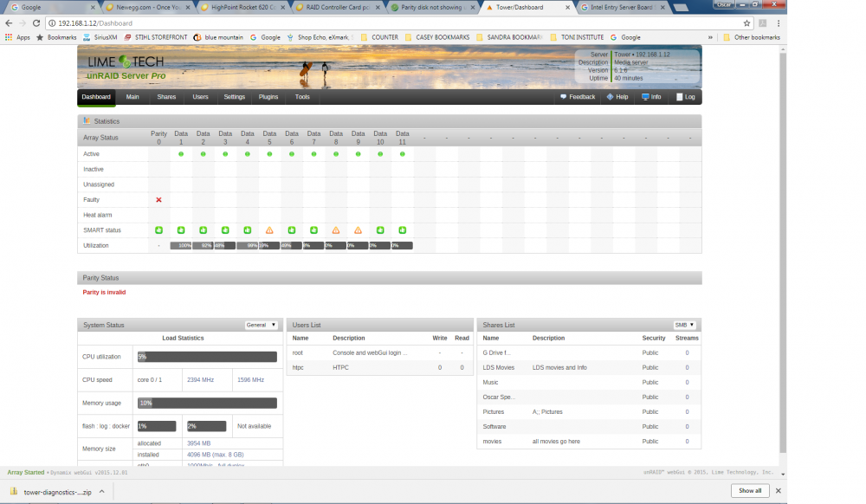Screen dimensions: 866x504
Task: Open the LDS Movies share
Action: point(498,368)
